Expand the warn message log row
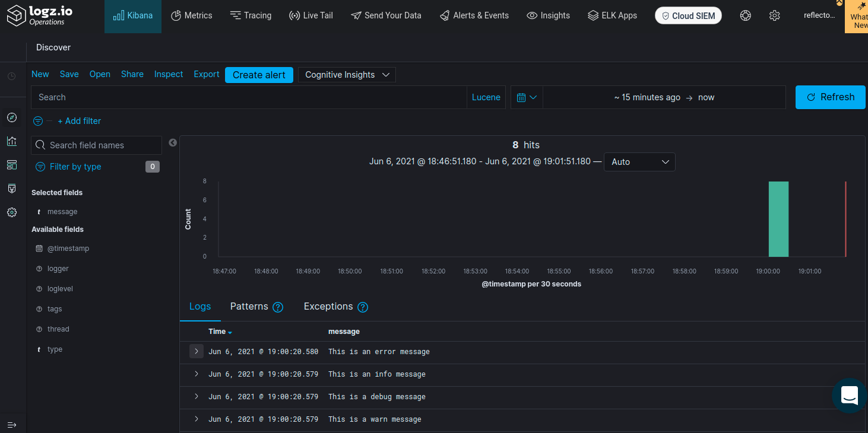The width and height of the screenshot is (868, 433). pos(197,419)
